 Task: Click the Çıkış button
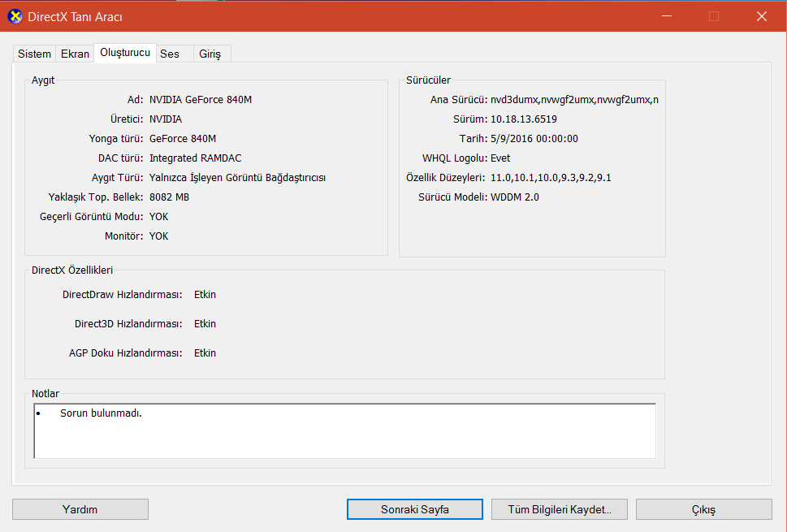(703, 509)
